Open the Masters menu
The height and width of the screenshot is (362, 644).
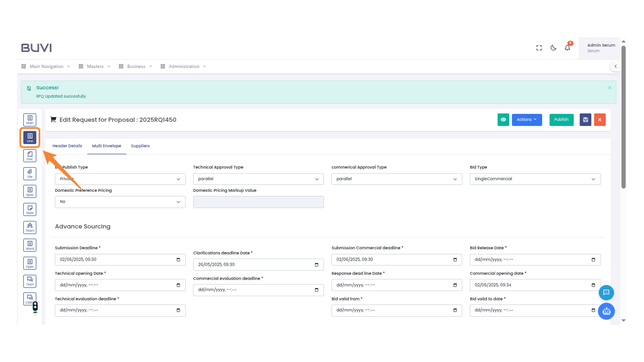(95, 66)
